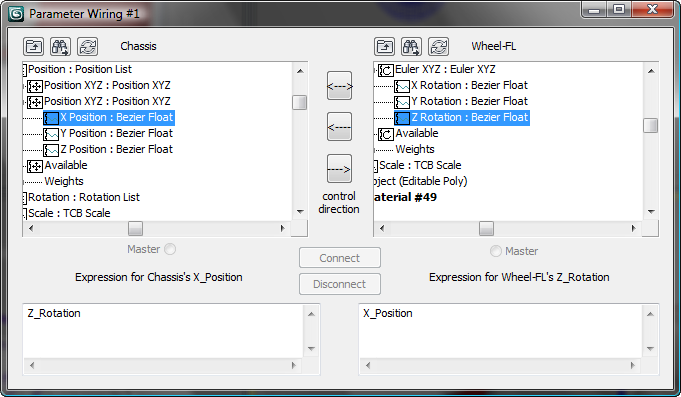Select X Rotation : Bezier Float track
Screen dimensions: 681x397
point(469,86)
